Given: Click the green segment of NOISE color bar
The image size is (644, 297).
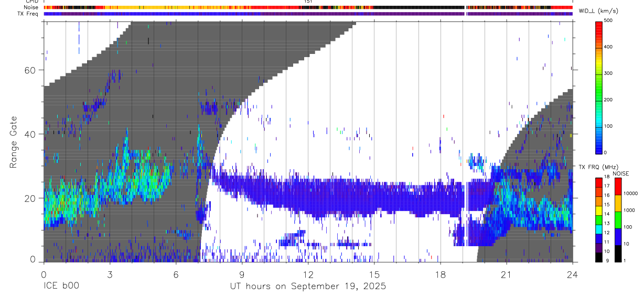Looking at the screenshot, I should click(x=618, y=219).
